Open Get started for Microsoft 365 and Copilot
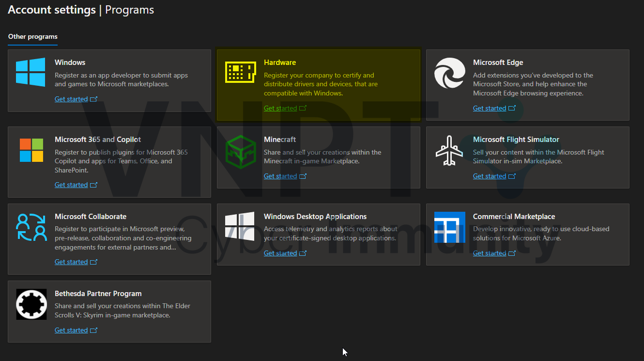 [71, 185]
